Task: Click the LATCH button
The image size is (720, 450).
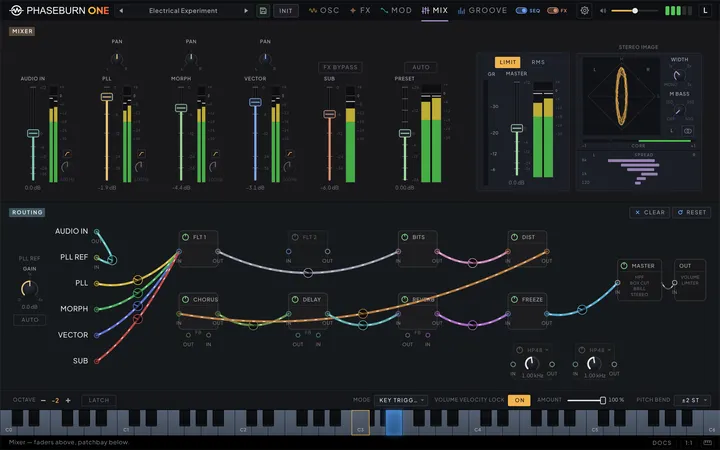Action: tap(99, 400)
